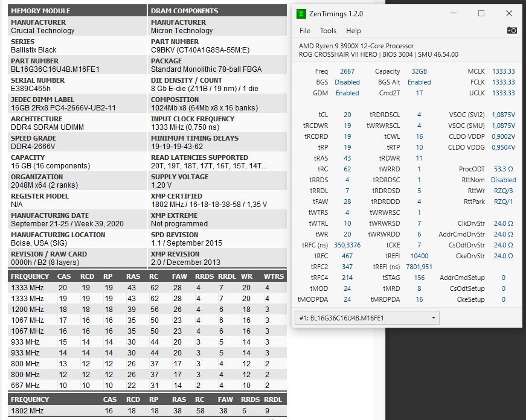Click the RttPark value RZQ/1
The image size is (526, 420).
(504, 202)
